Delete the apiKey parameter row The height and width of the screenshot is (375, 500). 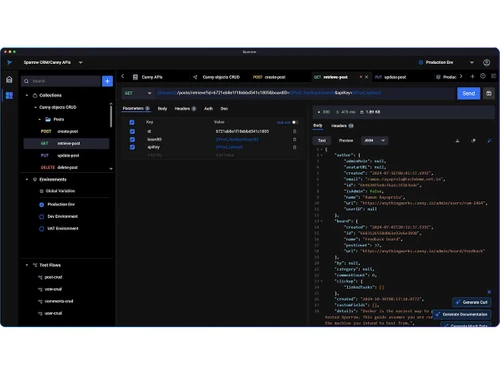coord(294,147)
